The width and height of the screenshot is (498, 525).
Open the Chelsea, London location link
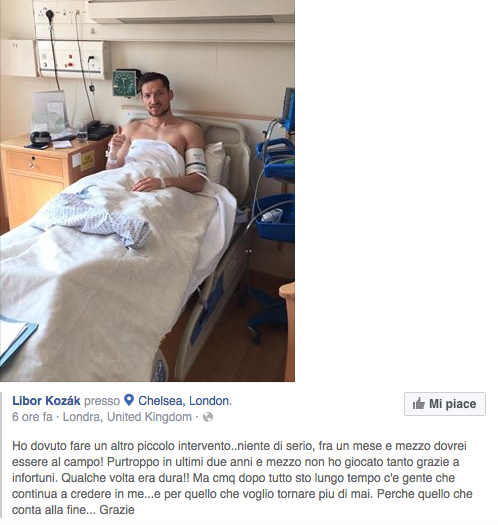(x=185, y=401)
